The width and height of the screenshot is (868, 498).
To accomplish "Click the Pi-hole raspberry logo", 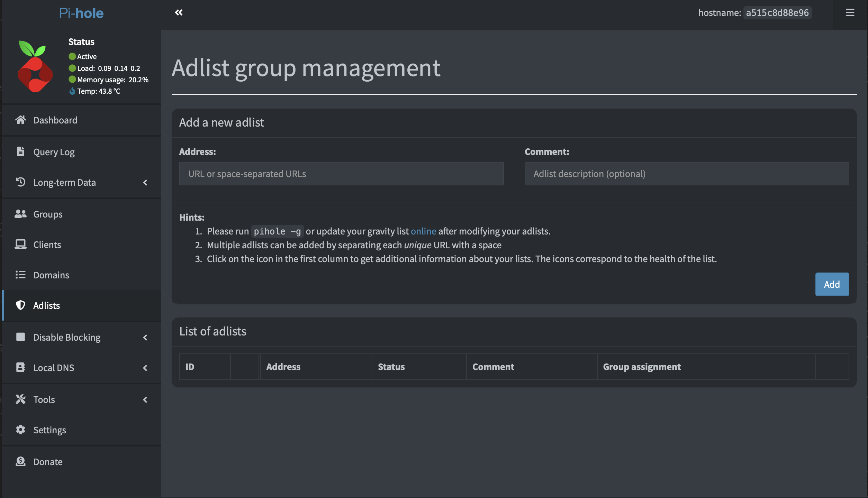I will (x=35, y=66).
